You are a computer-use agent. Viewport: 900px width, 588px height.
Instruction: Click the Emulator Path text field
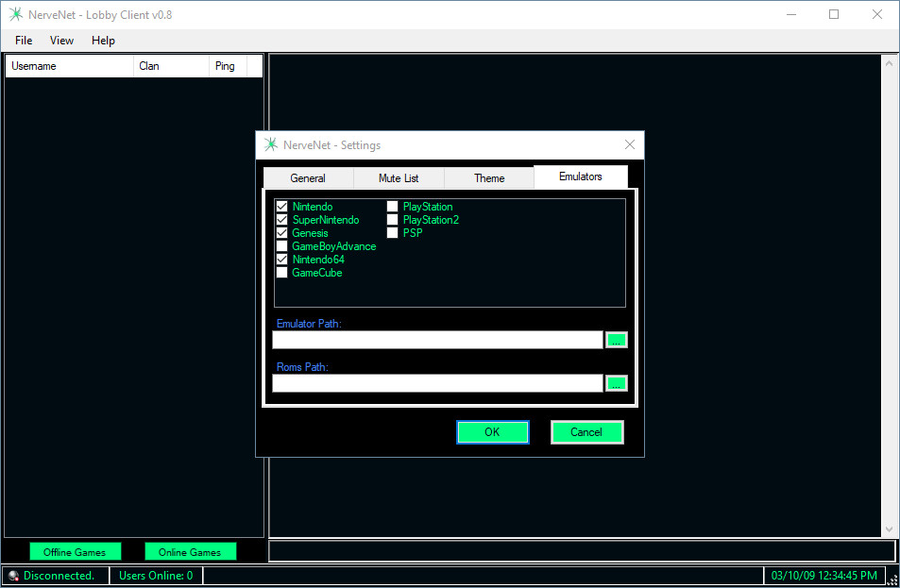(437, 340)
